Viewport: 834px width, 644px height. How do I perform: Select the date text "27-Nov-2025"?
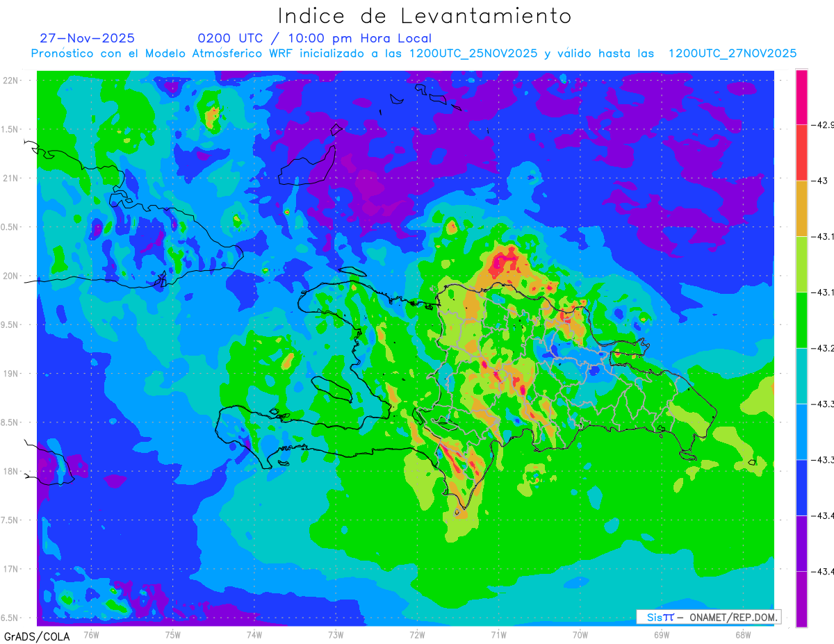[x=88, y=38]
